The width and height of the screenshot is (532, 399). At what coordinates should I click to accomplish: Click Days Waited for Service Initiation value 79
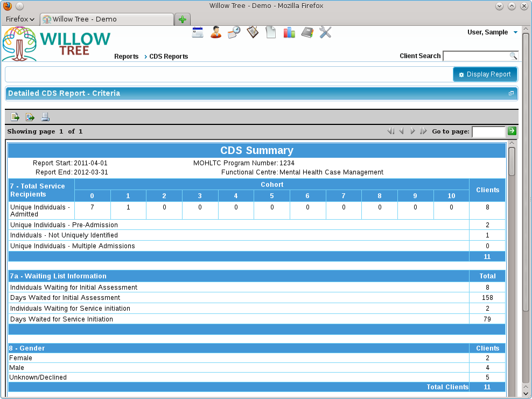pos(487,319)
